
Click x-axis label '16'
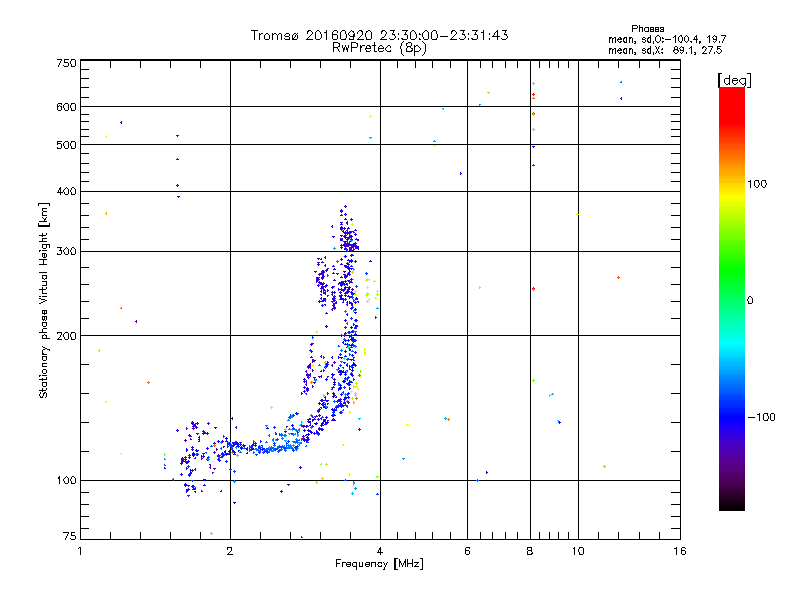click(x=680, y=551)
